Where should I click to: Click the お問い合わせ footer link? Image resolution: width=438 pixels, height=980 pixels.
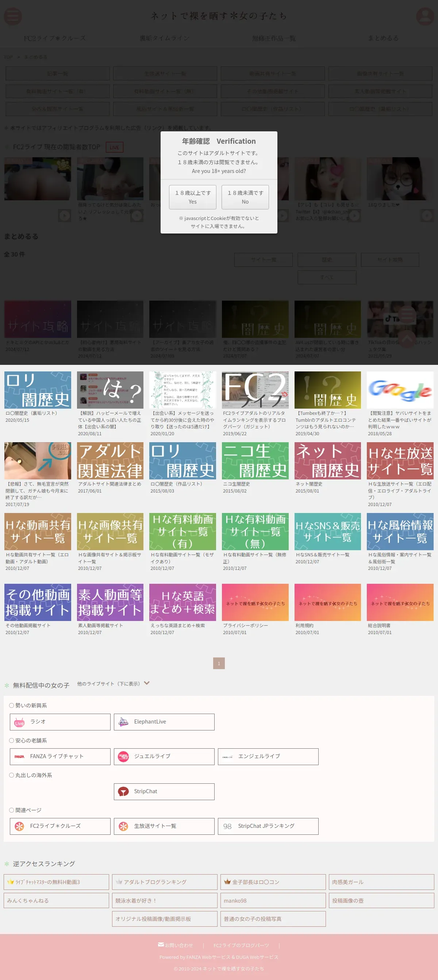coord(179,945)
